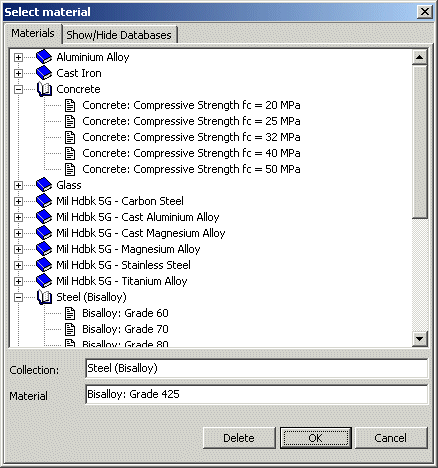The image size is (438, 468).
Task: Click the scroll down arrow of the material list
Action: pyautogui.click(x=419, y=339)
